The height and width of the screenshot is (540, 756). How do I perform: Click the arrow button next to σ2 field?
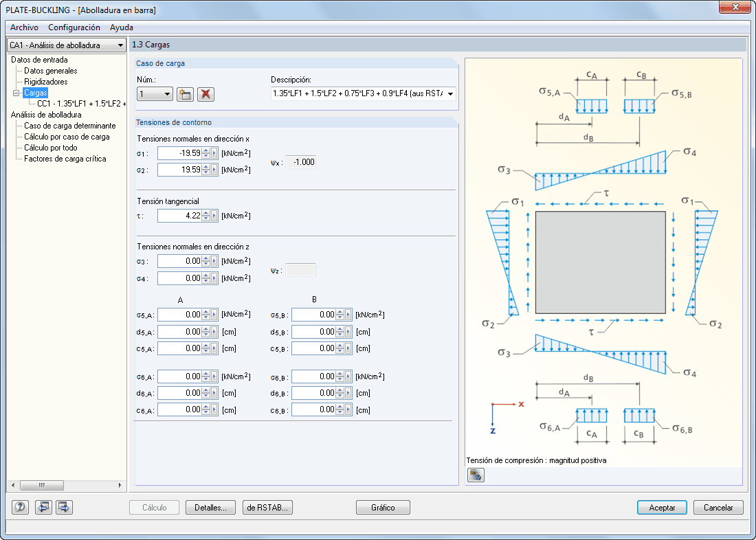coord(214,170)
